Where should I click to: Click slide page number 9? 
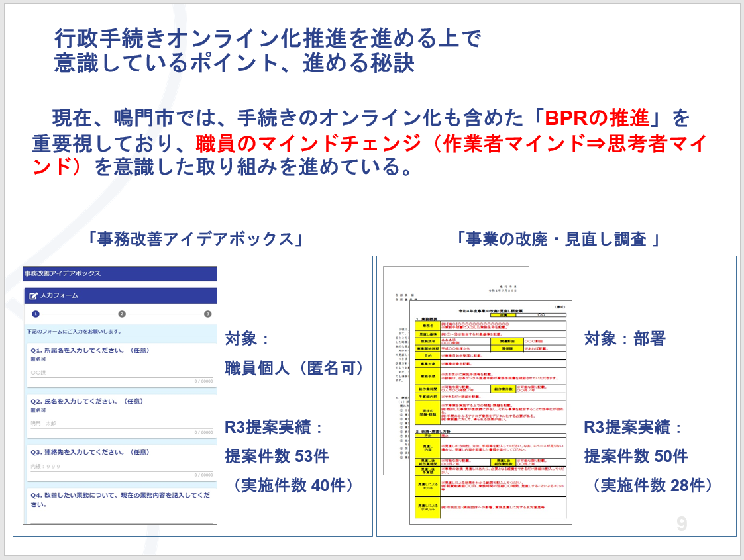click(x=682, y=524)
